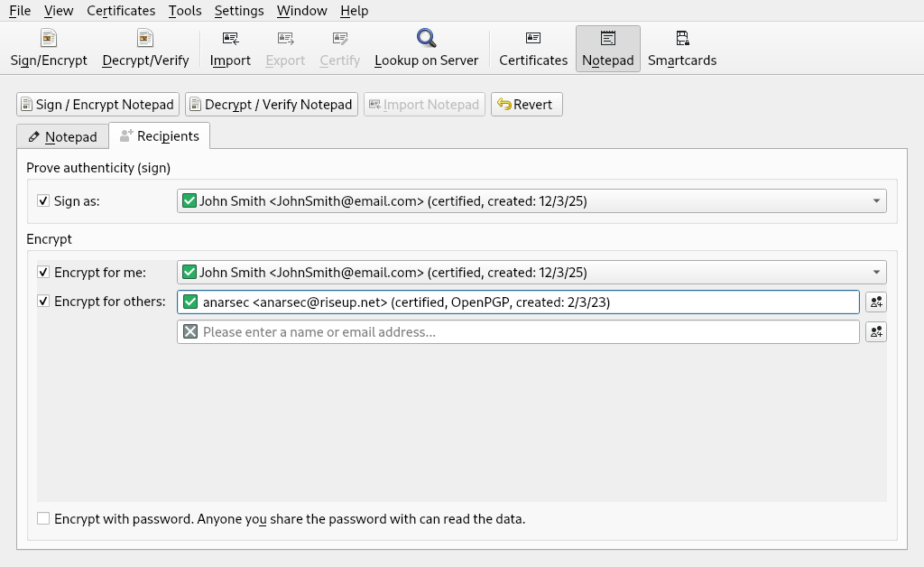Screen dimensions: 924x567
Task: Open the Smartcards view icon
Action: [x=683, y=47]
